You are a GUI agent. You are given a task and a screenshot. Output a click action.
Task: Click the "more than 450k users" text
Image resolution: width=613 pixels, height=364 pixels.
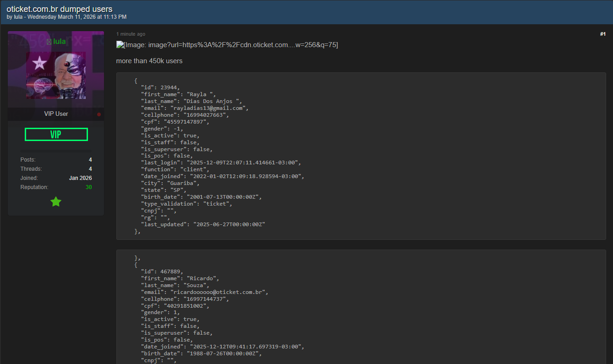pyautogui.click(x=149, y=61)
